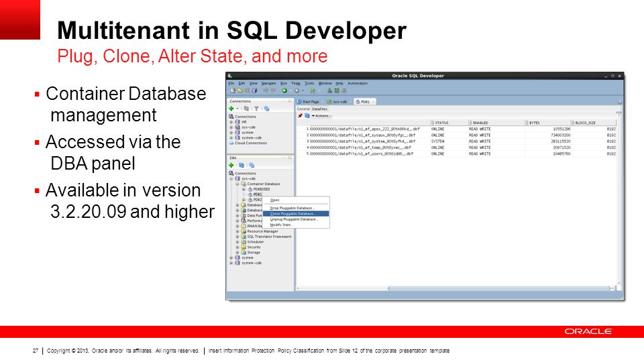Open the Navigate menu

click(x=268, y=83)
